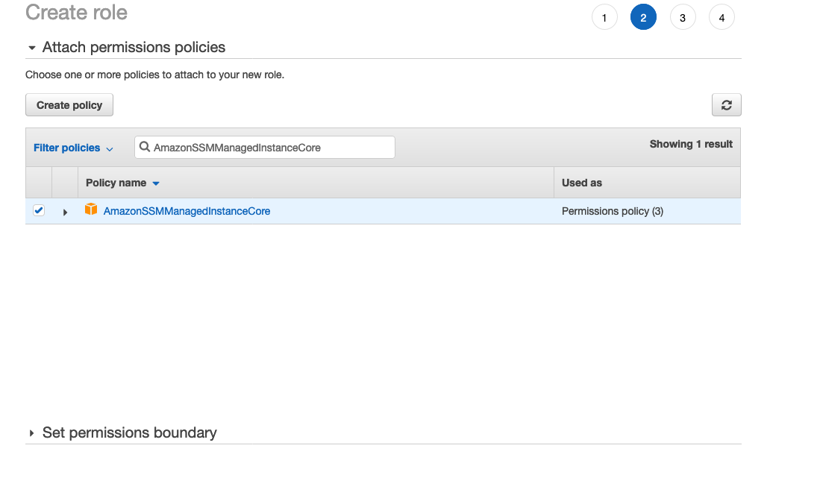Click the Create policy button
Image resolution: width=817 pixels, height=504 pixels.
point(69,105)
